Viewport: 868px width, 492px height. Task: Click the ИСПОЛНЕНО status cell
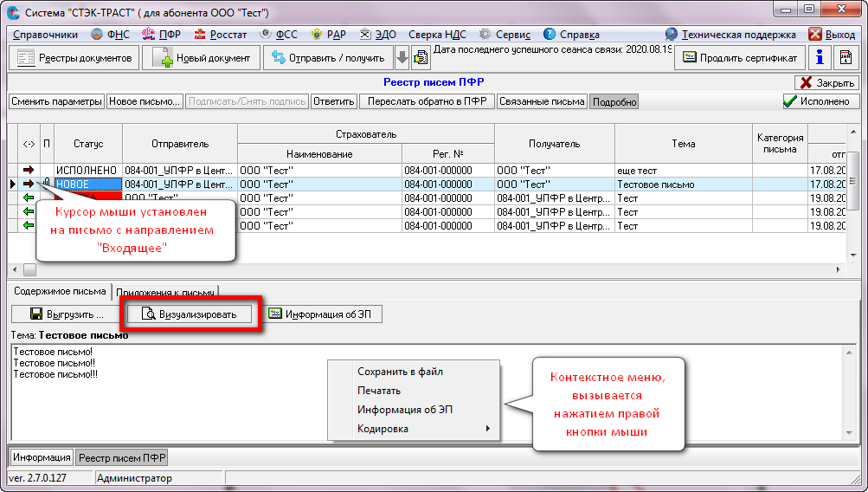[x=88, y=170]
